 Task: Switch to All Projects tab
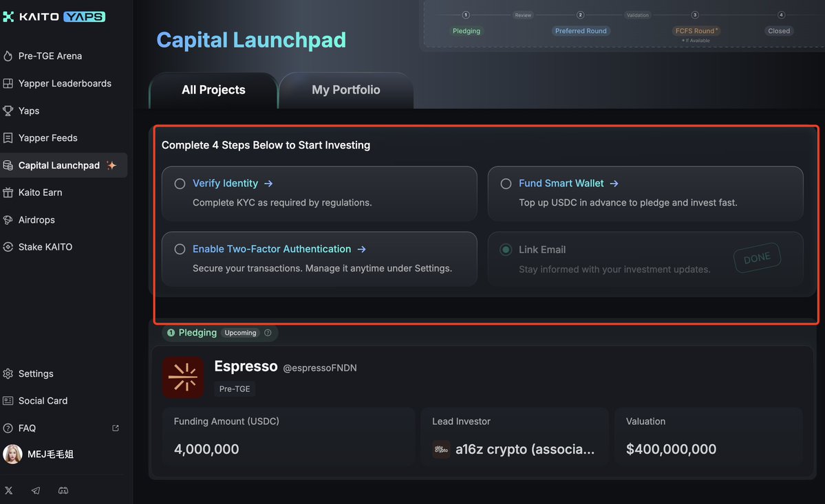pyautogui.click(x=213, y=90)
